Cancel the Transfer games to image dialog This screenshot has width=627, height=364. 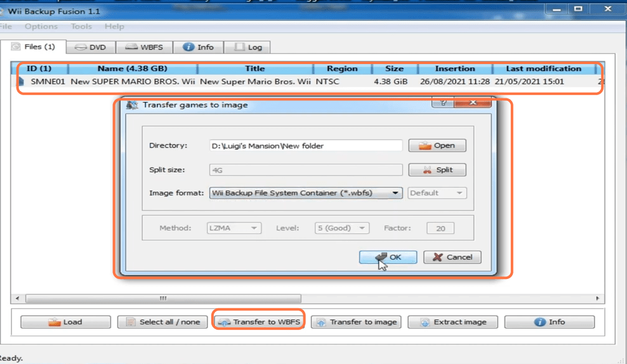tap(452, 257)
